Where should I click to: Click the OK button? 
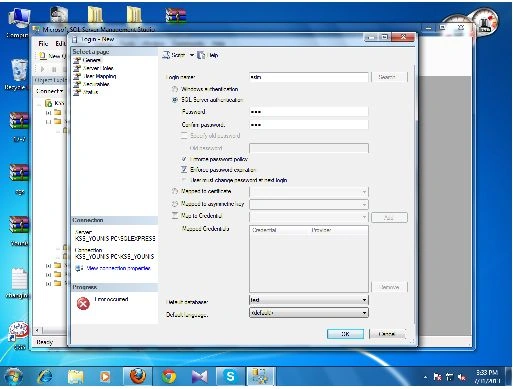tap(345, 334)
